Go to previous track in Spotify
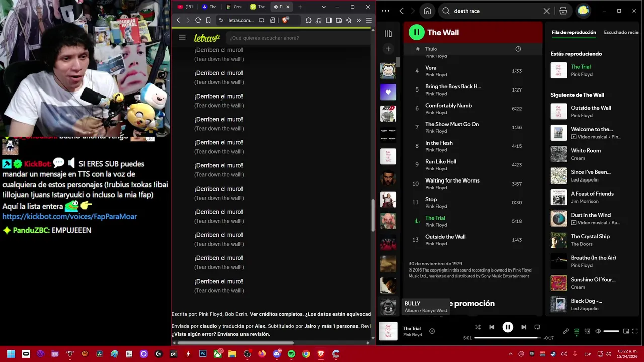Image resolution: width=644 pixels, height=362 pixels. click(492, 327)
